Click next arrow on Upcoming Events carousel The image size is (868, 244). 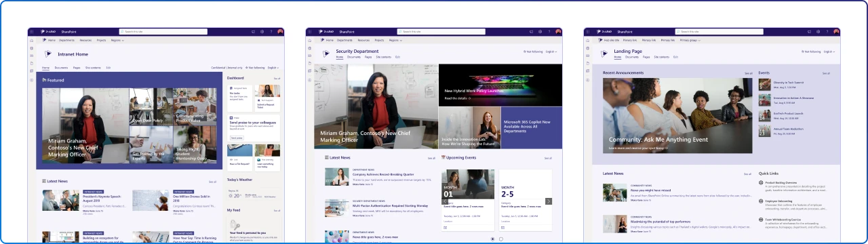click(x=549, y=201)
